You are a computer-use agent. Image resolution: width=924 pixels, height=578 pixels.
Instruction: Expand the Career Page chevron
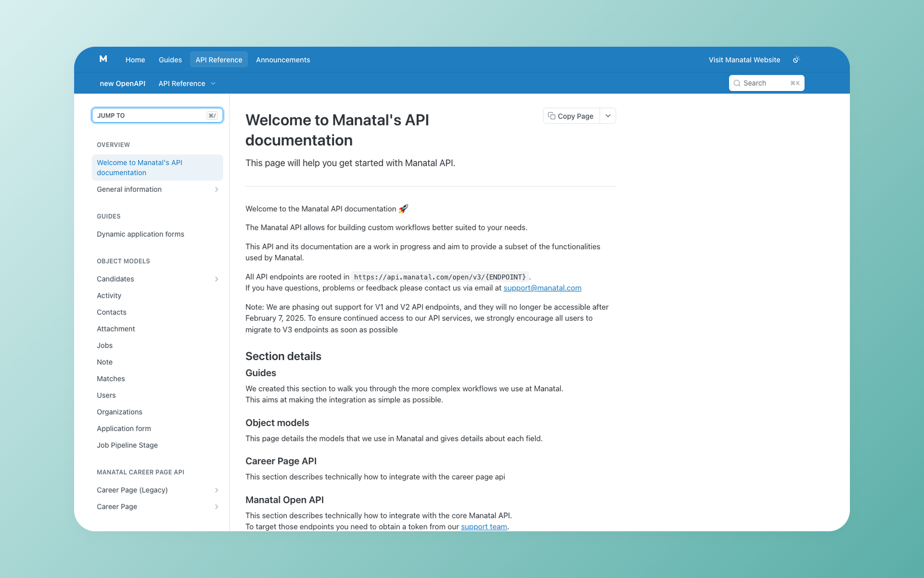[x=217, y=507]
